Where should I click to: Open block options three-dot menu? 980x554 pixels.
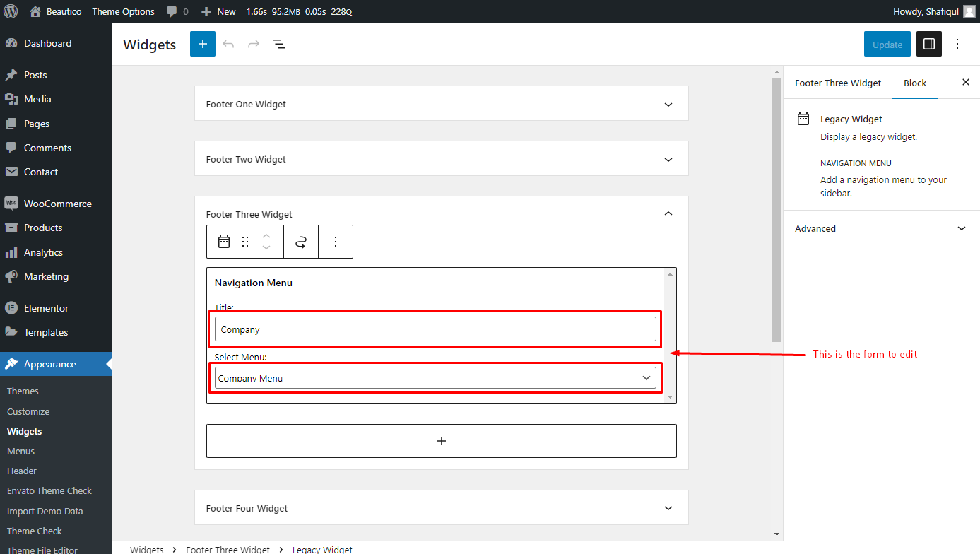[336, 242]
